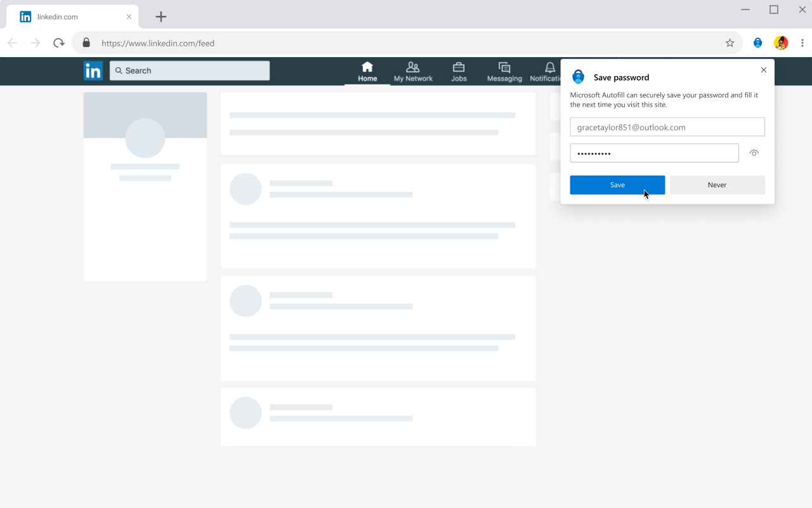Viewport: 812px width, 508px height.
Task: Reload the page
Action: pyautogui.click(x=59, y=43)
